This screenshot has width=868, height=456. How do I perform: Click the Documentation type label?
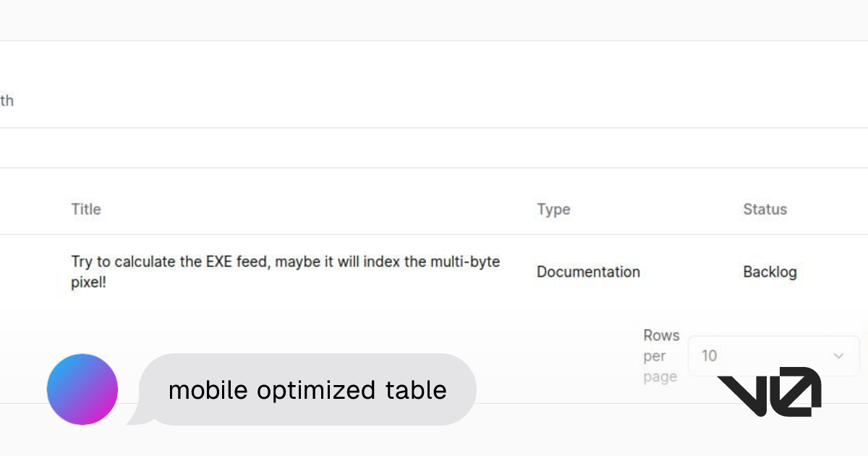point(588,271)
